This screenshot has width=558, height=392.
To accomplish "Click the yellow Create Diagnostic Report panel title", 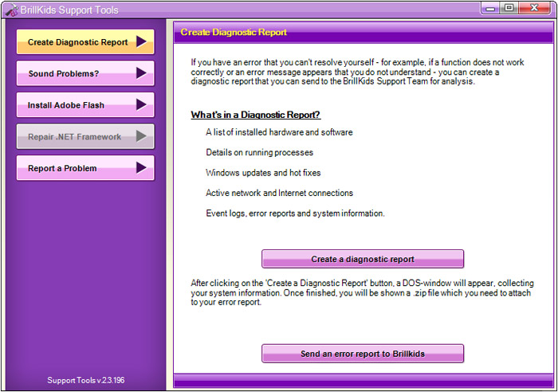I will (234, 33).
